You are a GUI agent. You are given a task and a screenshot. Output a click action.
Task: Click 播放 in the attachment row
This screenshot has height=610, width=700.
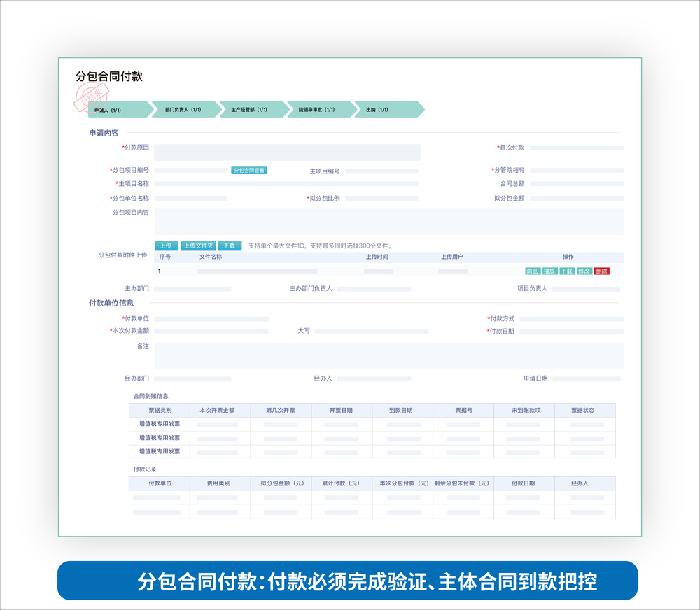(x=549, y=271)
